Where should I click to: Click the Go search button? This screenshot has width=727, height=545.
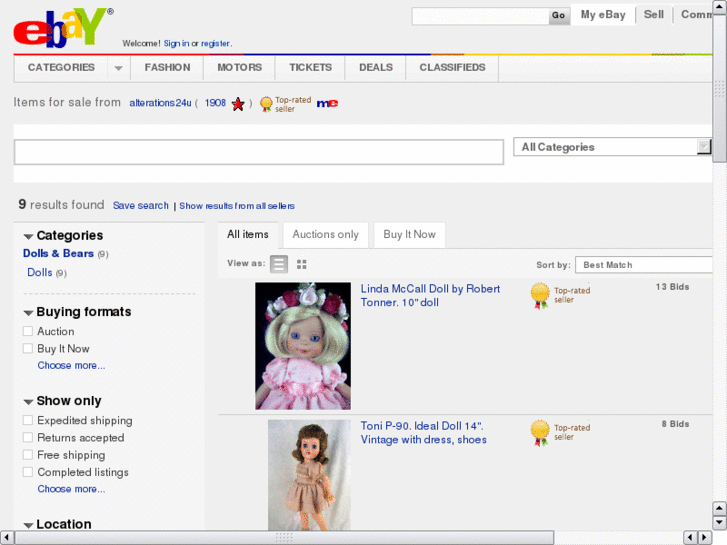(558, 16)
